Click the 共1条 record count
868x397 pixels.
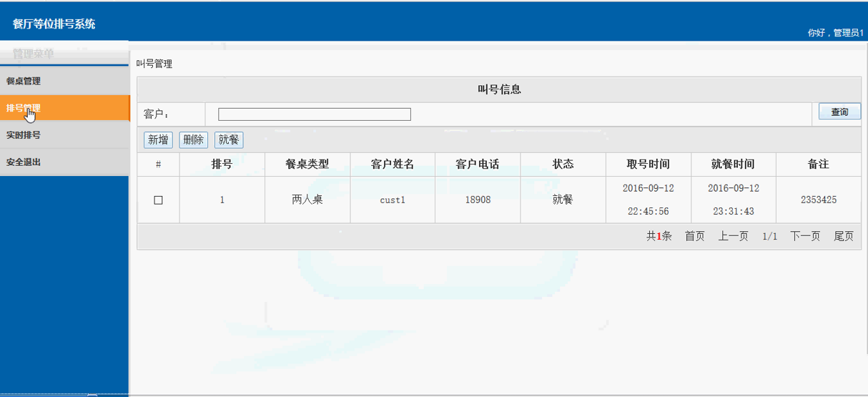[x=659, y=236]
